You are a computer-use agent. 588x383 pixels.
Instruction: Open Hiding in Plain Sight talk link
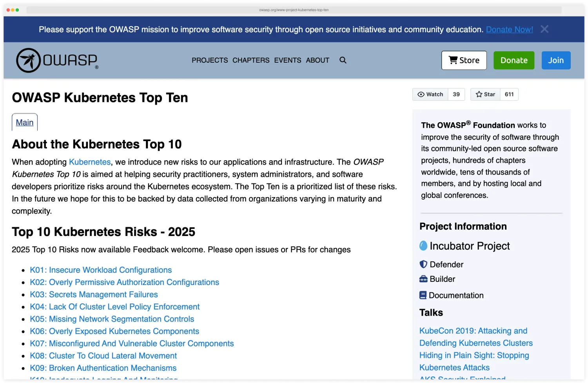(474, 361)
